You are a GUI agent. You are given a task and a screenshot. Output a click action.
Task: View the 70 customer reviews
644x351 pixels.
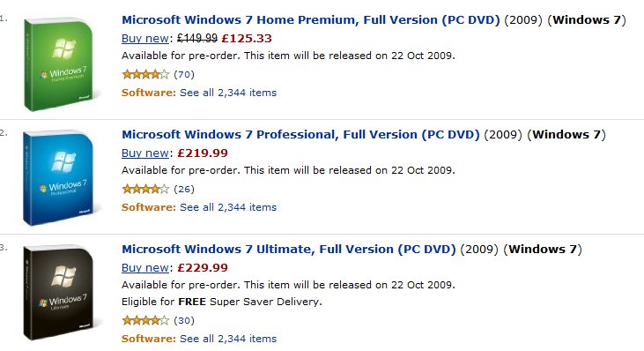pyautogui.click(x=184, y=74)
